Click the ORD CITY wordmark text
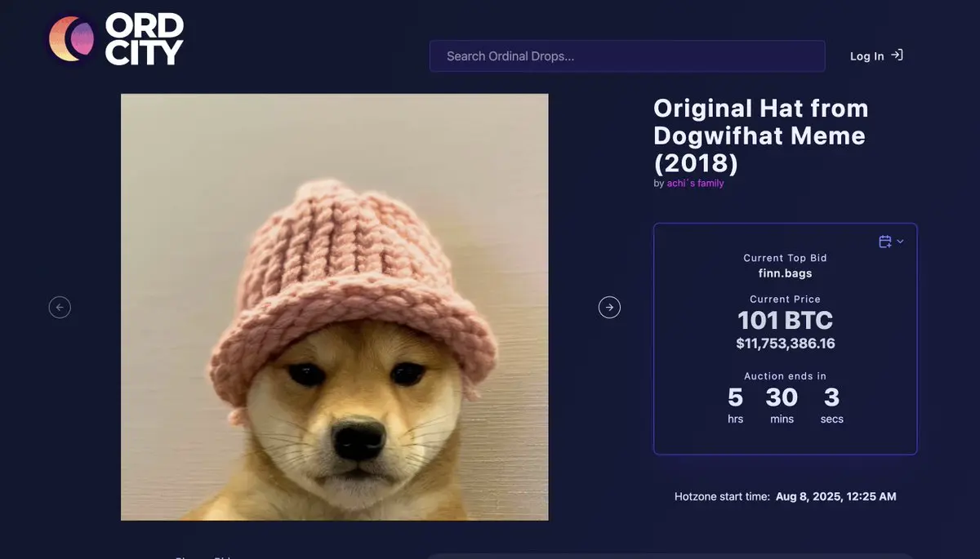 point(145,39)
